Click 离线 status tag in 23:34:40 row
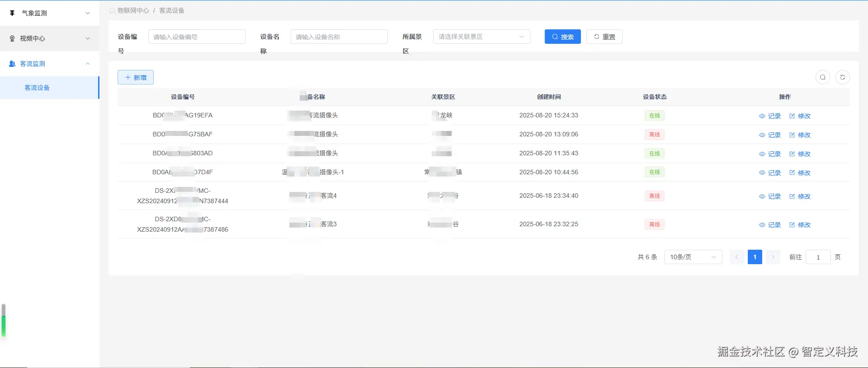The image size is (868, 368). click(x=655, y=196)
